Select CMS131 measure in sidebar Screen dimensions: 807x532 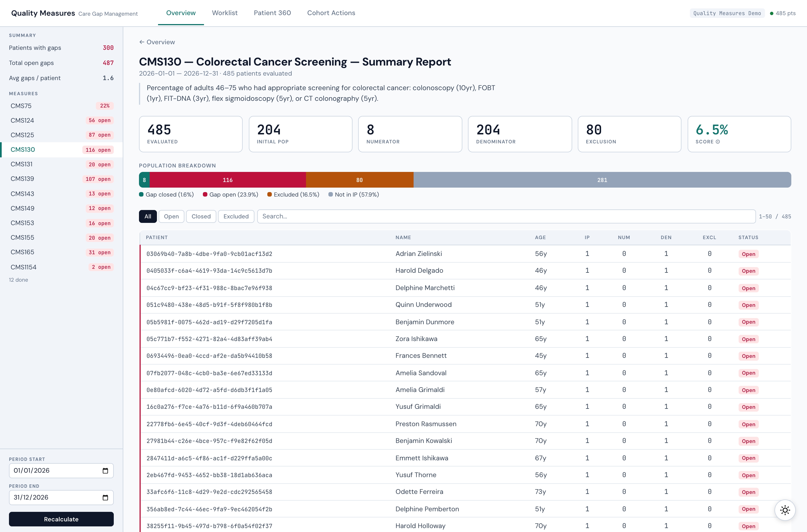pyautogui.click(x=61, y=164)
